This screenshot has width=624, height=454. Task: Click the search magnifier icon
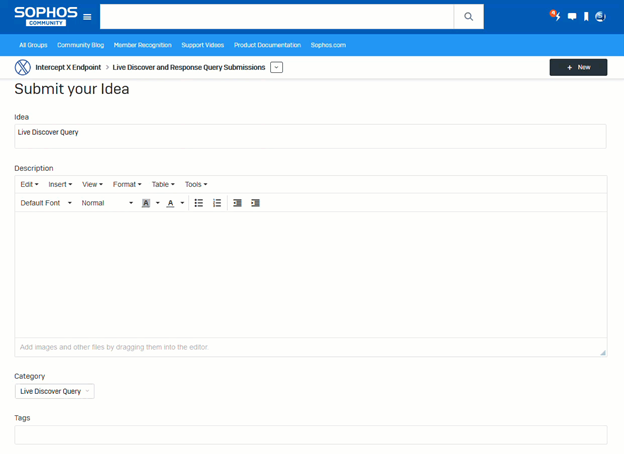click(x=468, y=17)
